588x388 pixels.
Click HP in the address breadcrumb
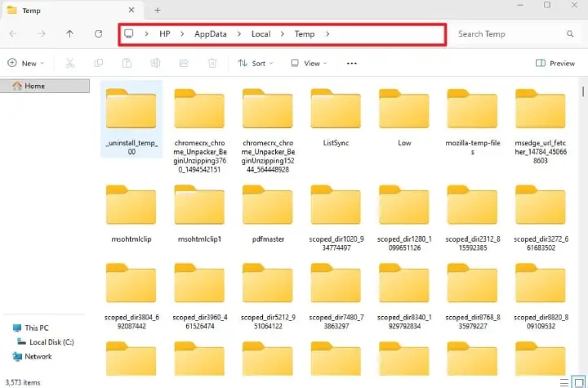[x=165, y=33]
